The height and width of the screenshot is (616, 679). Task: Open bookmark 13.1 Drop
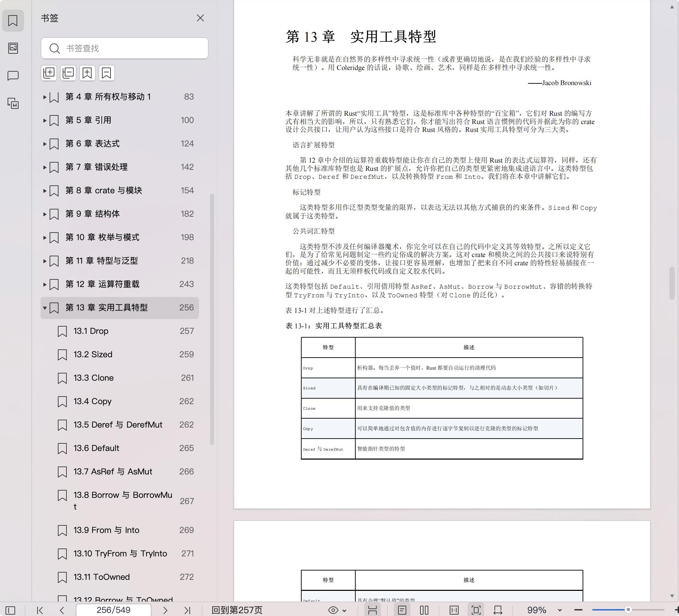coord(120,331)
